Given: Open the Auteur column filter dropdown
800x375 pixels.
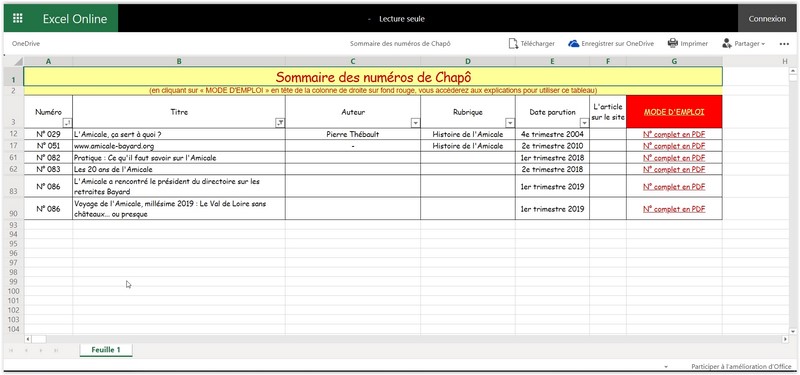Looking at the screenshot, I should 415,122.
